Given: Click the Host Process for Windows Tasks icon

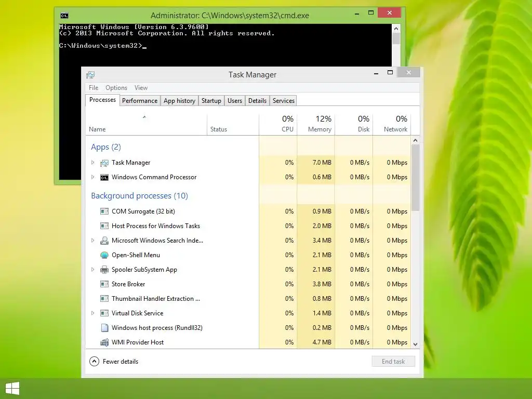Looking at the screenshot, I should 104,226.
